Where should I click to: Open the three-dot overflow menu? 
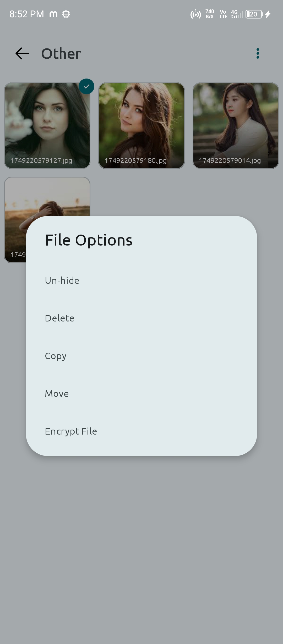click(x=258, y=54)
